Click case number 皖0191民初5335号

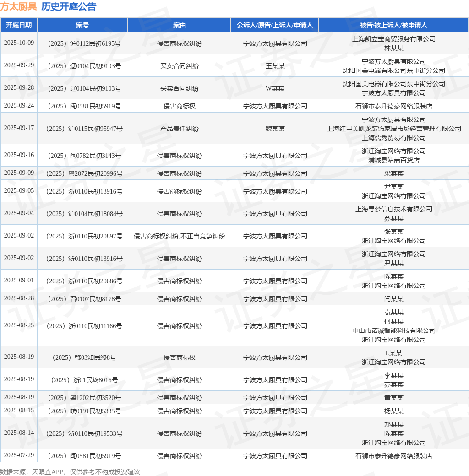pos(84,411)
